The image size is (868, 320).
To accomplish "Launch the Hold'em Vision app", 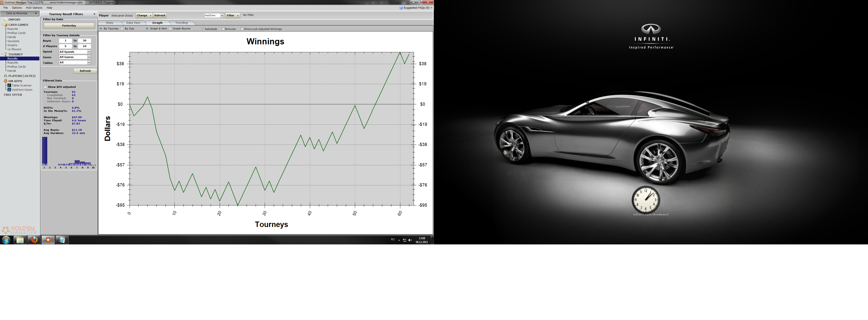I will click(x=9, y=90).
